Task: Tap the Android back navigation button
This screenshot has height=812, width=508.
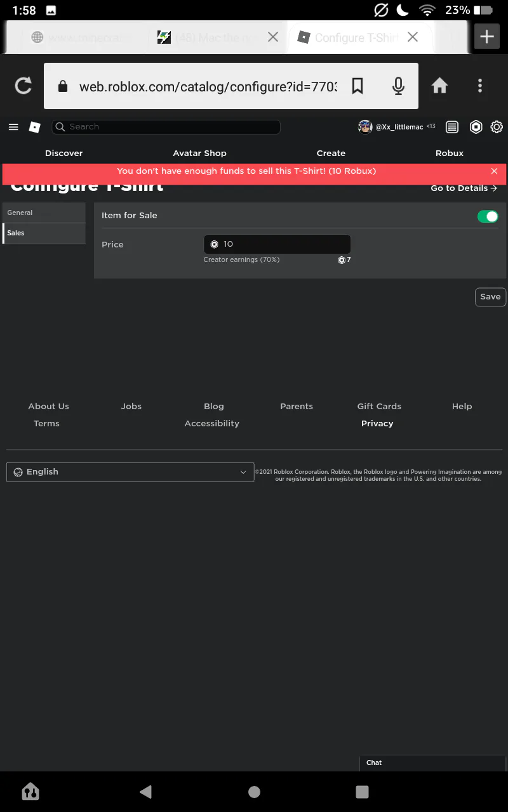Action: click(146, 792)
